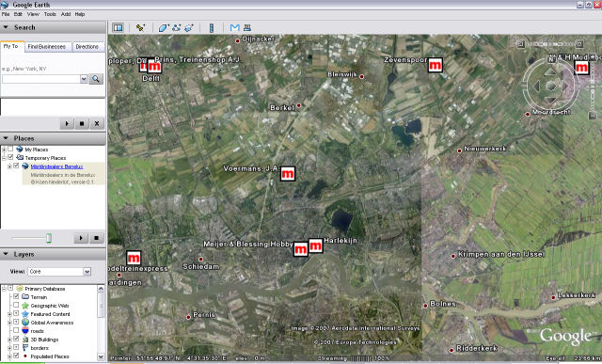Click the search magnifying glass button

click(96, 79)
